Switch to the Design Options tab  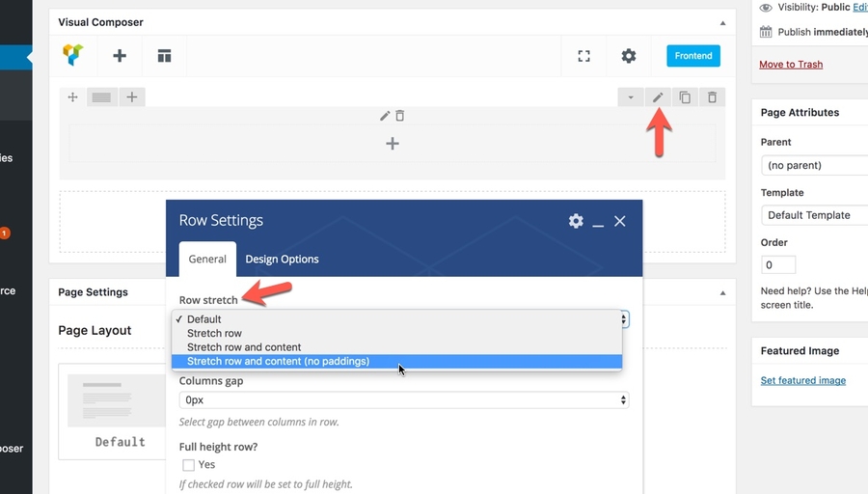282,259
